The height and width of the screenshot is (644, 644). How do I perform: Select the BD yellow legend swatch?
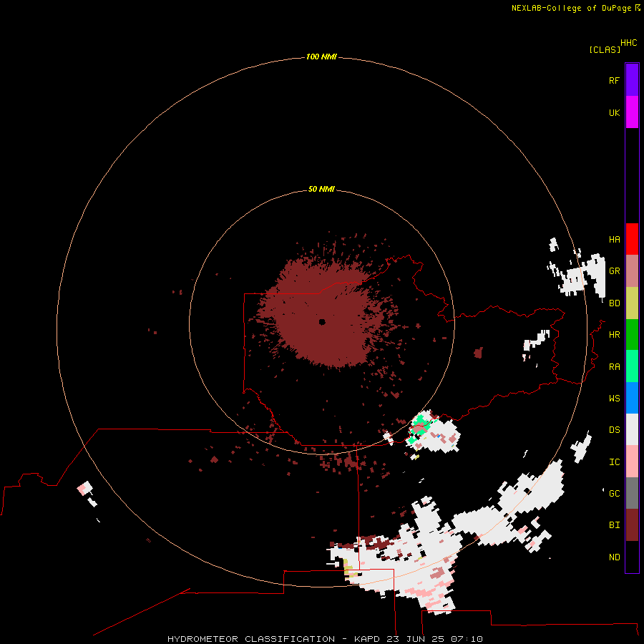[632, 303]
